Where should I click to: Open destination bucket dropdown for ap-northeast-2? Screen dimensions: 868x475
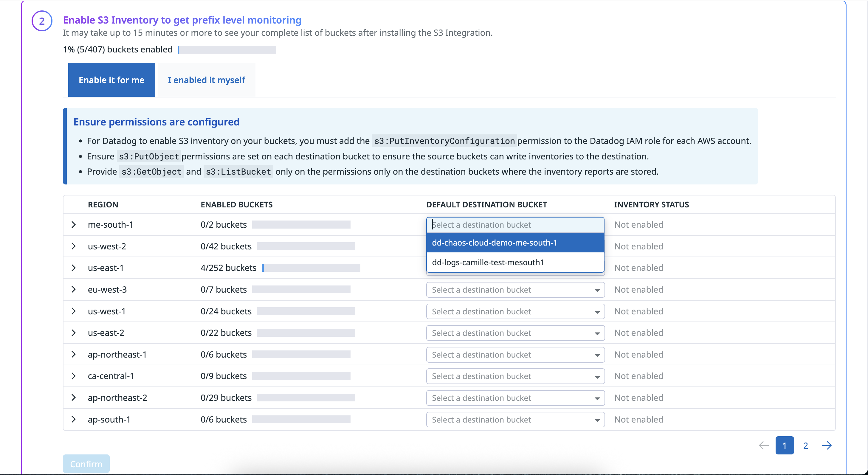pos(515,398)
